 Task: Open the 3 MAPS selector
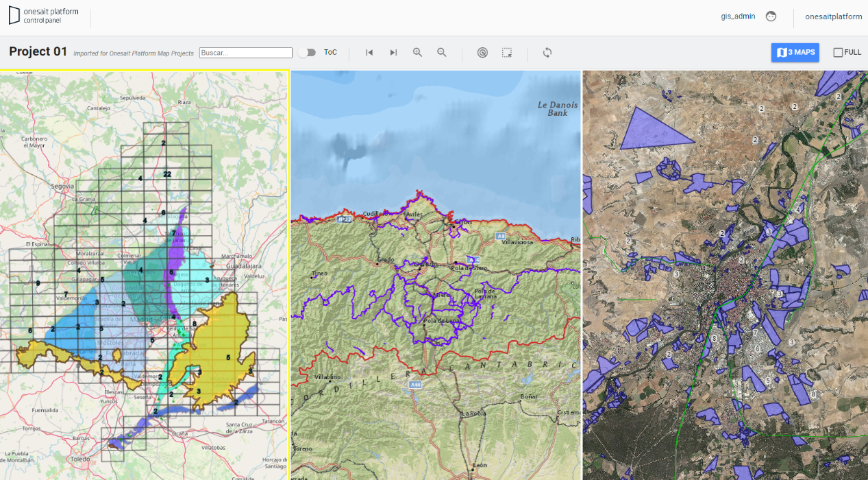point(795,52)
